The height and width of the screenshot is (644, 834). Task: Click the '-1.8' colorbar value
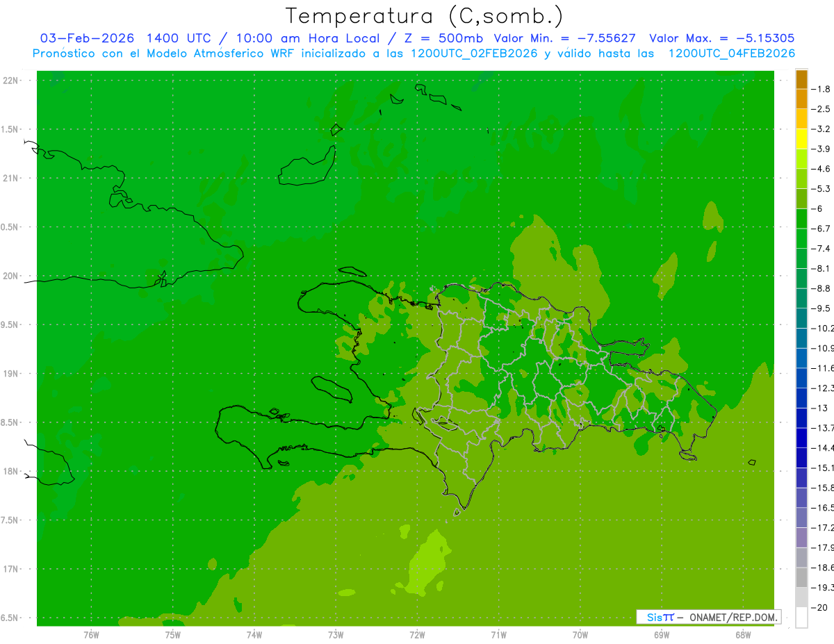click(x=821, y=89)
